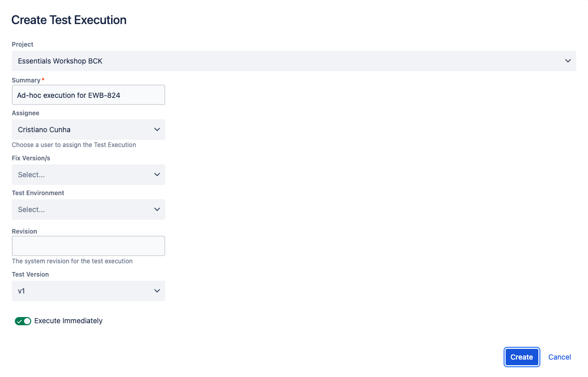Focus the Summary text field
The image size is (588, 377).
point(89,95)
